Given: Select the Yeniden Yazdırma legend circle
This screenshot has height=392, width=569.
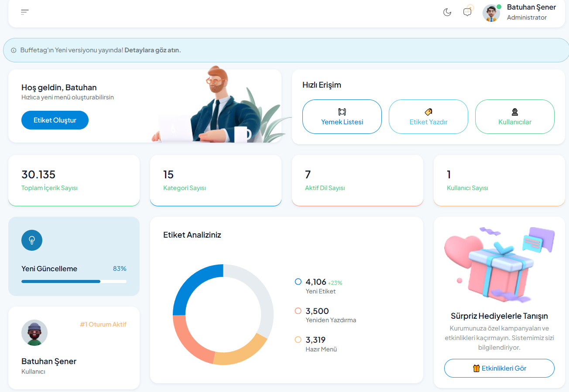Looking at the screenshot, I should click(x=298, y=311).
